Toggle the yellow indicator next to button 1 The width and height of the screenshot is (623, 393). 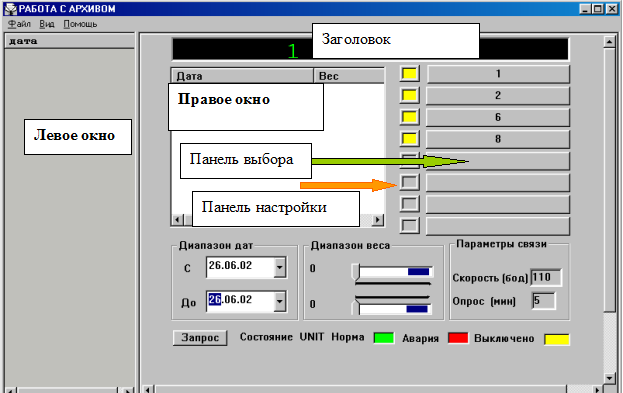[x=409, y=74]
